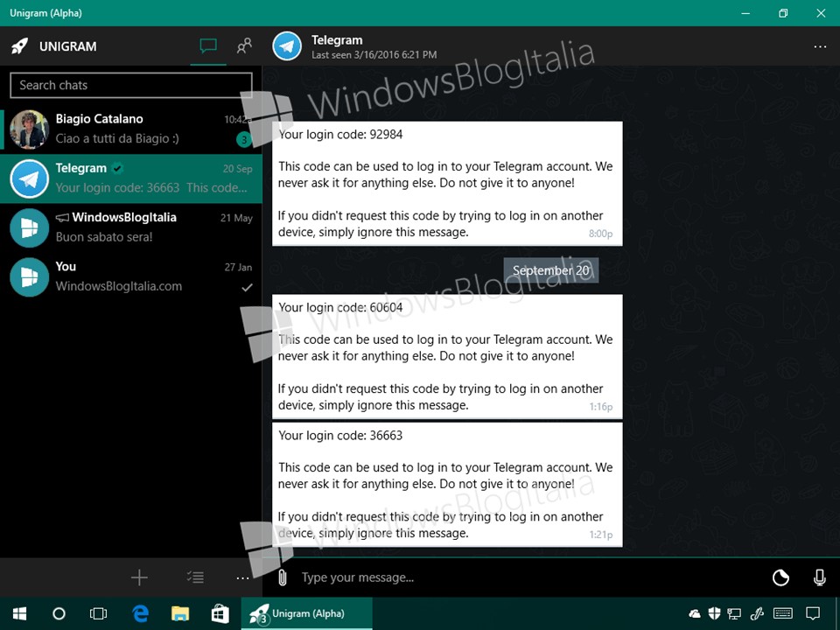Click the You chat avatar
Viewport: 840px width, 630px height.
click(x=30, y=277)
